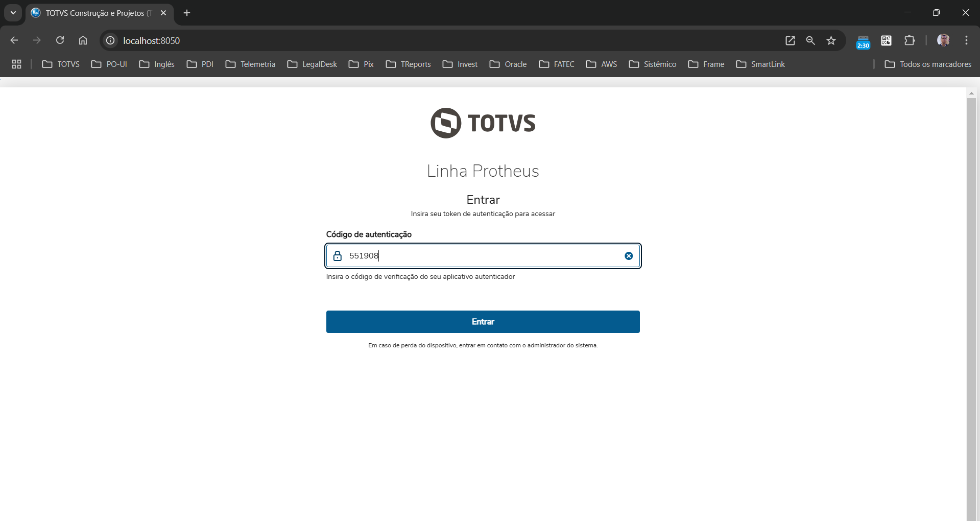Open the apps grid in bookmarks bar
This screenshot has width=980, height=521.
pyautogui.click(x=16, y=64)
